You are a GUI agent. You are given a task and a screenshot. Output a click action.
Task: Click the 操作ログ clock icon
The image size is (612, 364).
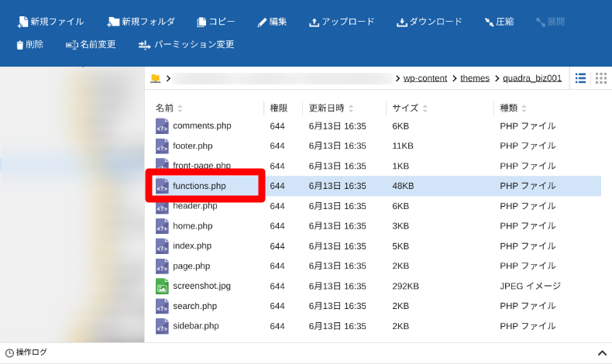pyautogui.click(x=9, y=353)
